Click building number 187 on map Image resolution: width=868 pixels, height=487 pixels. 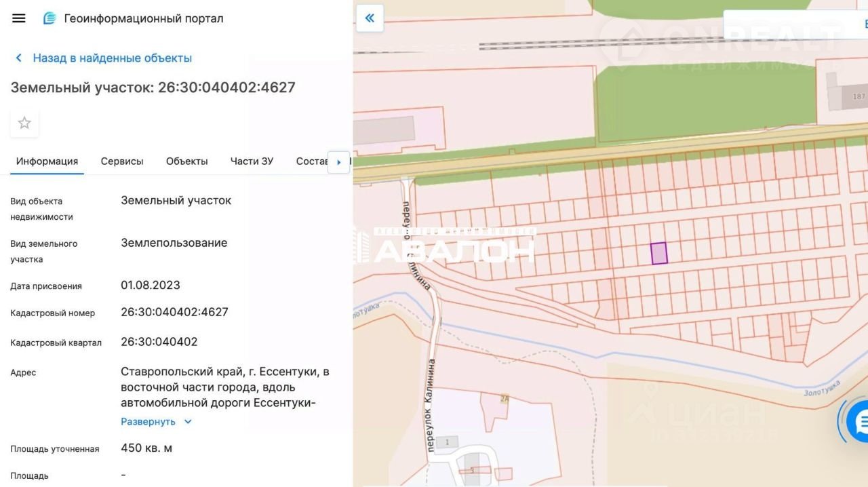[859, 96]
